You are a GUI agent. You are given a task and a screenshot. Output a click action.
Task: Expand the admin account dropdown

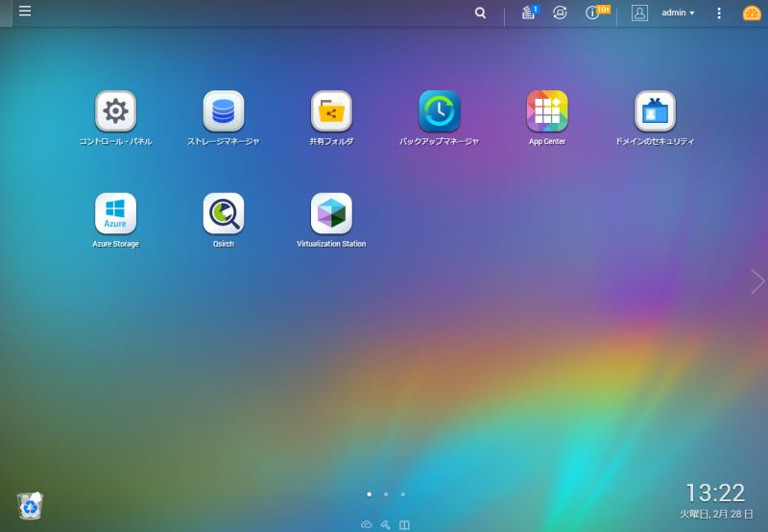click(678, 12)
